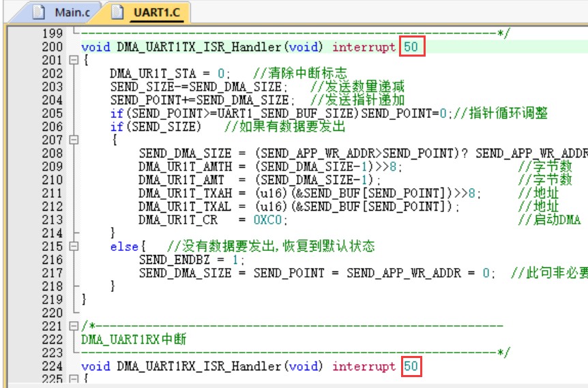Click DMA_UR1T_STA on line 202
This screenshot has height=388, width=588.
point(153,74)
